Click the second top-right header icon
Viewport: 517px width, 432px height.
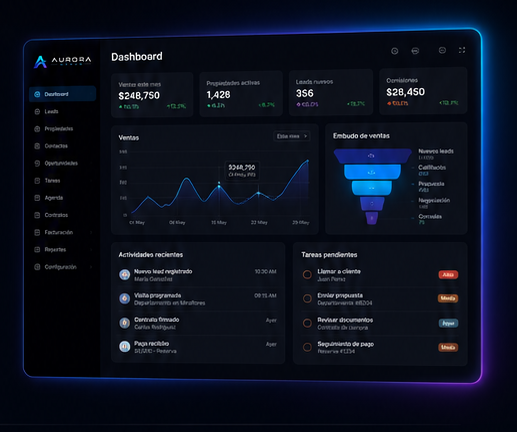tap(415, 51)
